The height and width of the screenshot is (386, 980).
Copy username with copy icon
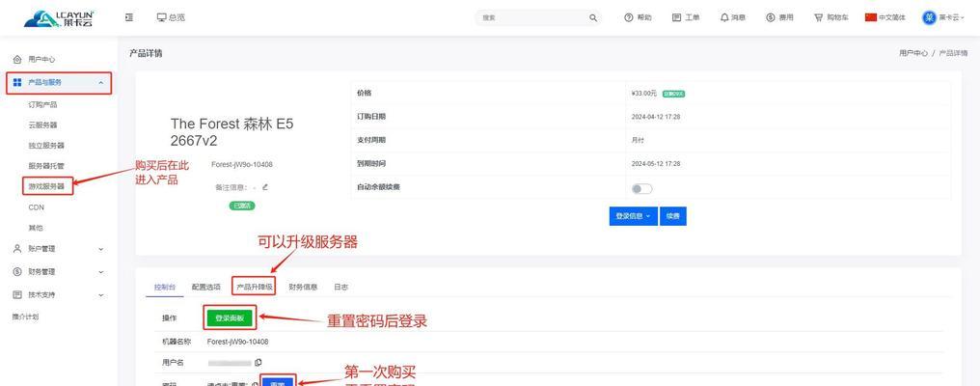coord(259,362)
